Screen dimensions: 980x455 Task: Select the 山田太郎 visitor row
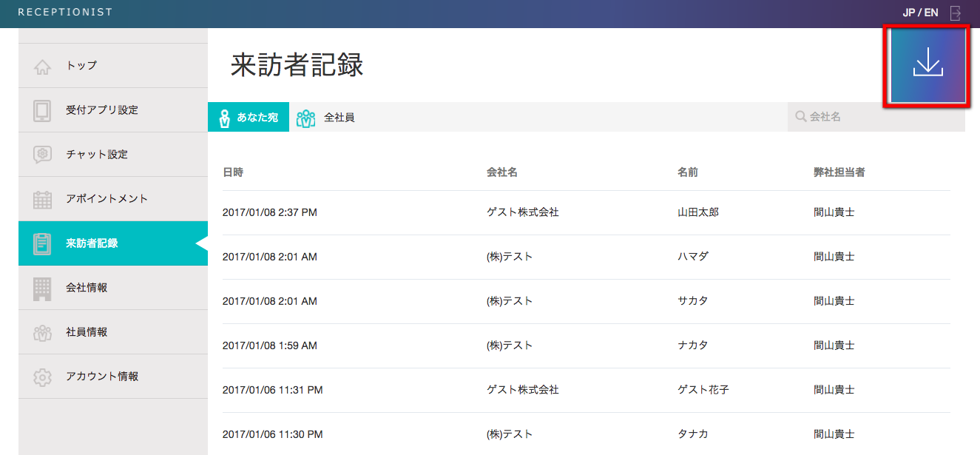pos(586,212)
